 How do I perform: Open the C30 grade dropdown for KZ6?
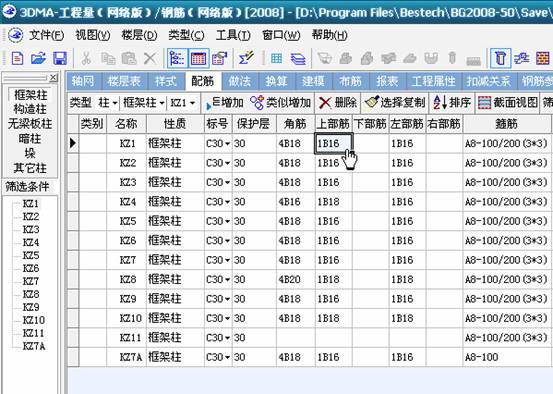click(x=227, y=241)
